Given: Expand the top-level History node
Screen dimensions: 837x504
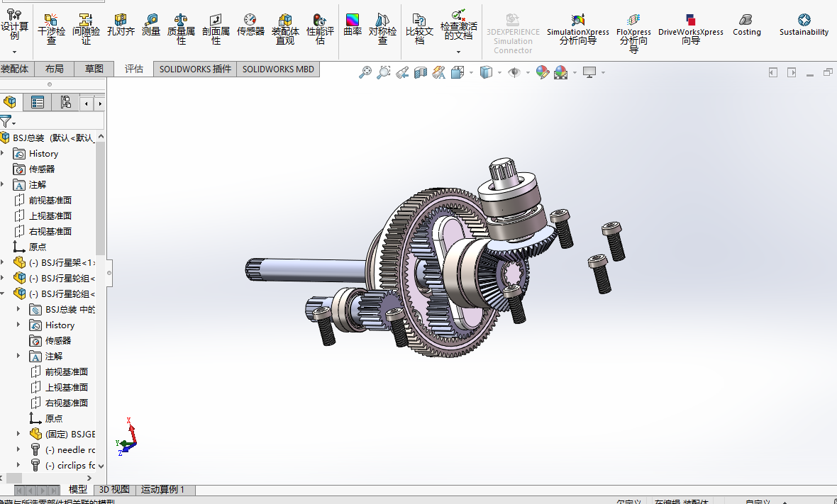Looking at the screenshot, I should click(x=3, y=154).
